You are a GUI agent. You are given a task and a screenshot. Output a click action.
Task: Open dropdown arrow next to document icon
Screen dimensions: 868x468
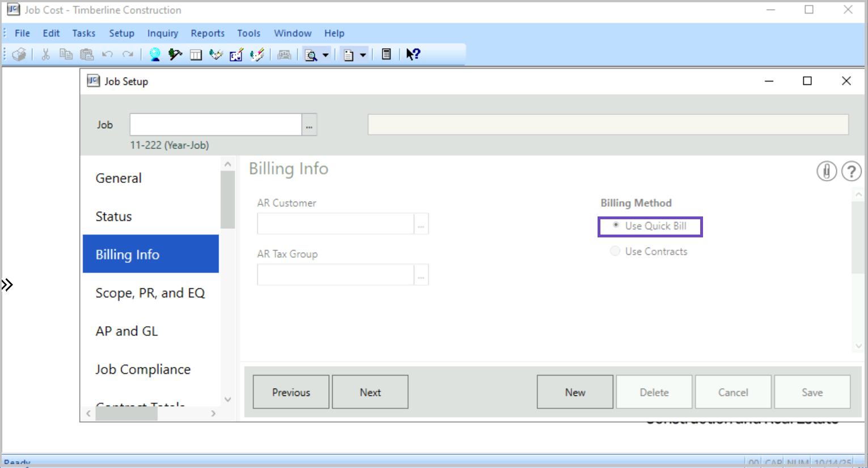point(363,55)
